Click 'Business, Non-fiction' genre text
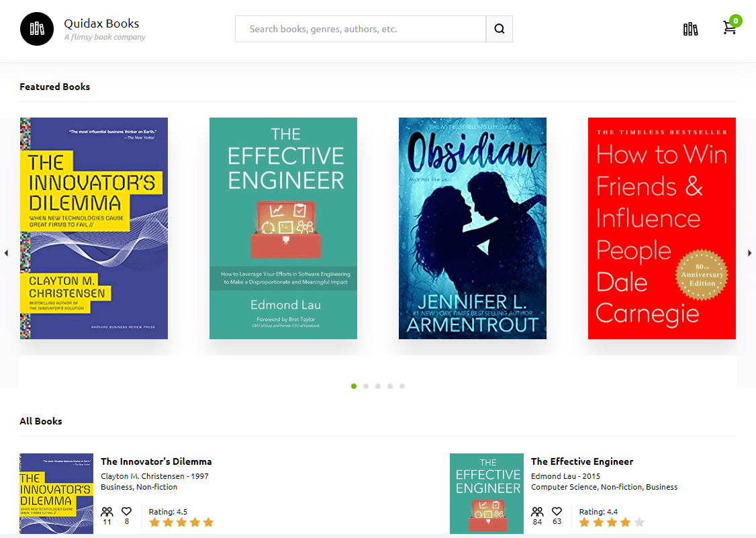 tap(139, 488)
